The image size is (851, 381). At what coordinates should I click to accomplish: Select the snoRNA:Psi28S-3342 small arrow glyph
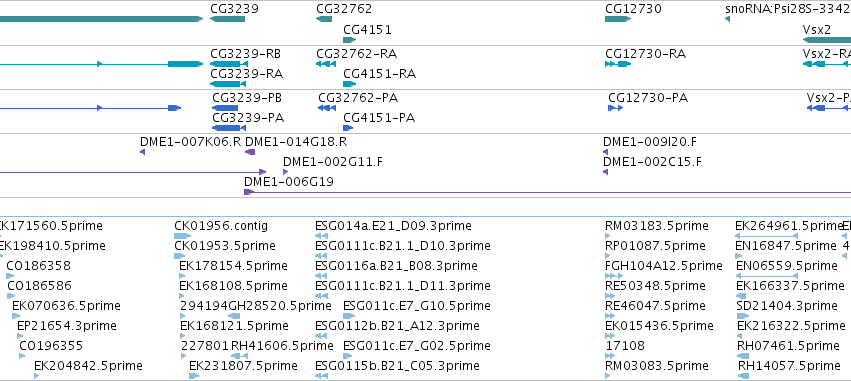click(x=727, y=19)
